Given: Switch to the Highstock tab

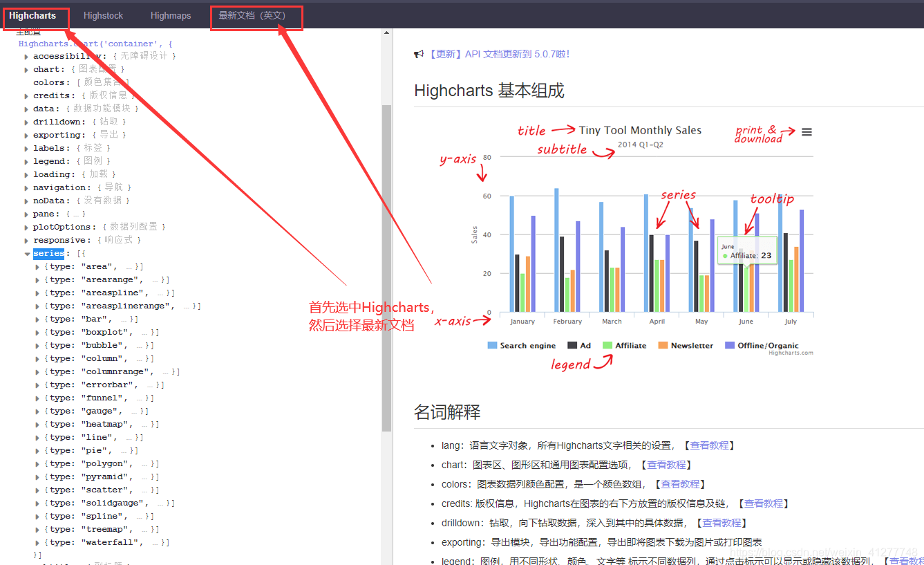Looking at the screenshot, I should click(104, 15).
